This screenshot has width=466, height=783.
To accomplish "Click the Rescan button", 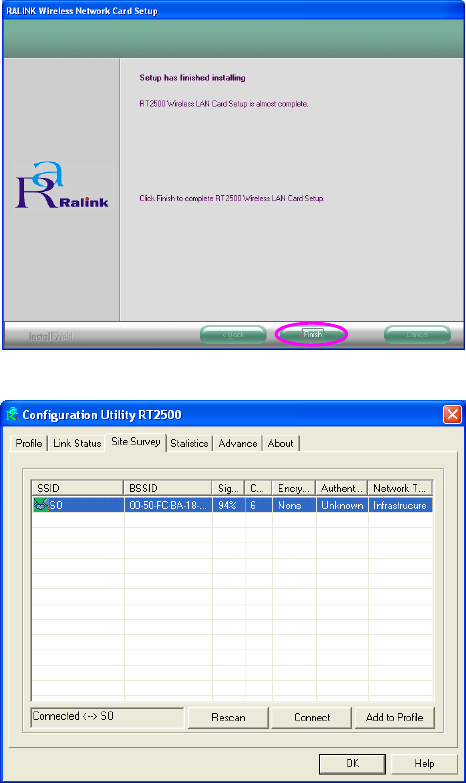I will pyautogui.click(x=228, y=718).
